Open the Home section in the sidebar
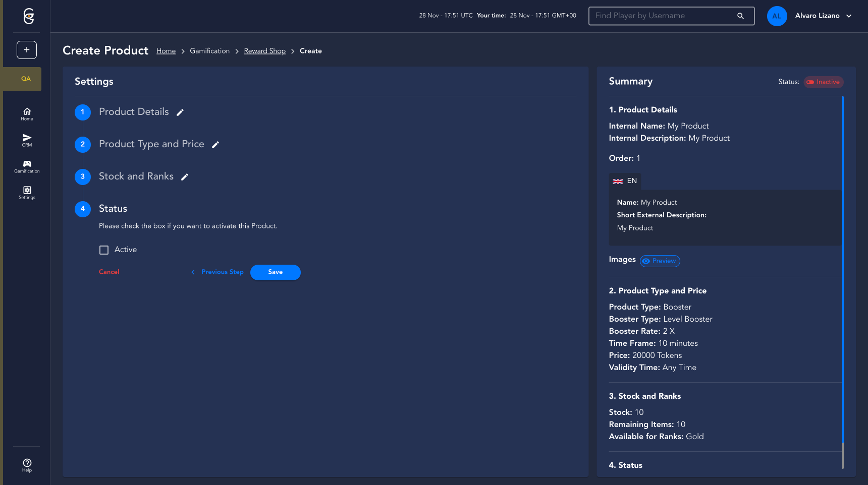 pyautogui.click(x=27, y=114)
